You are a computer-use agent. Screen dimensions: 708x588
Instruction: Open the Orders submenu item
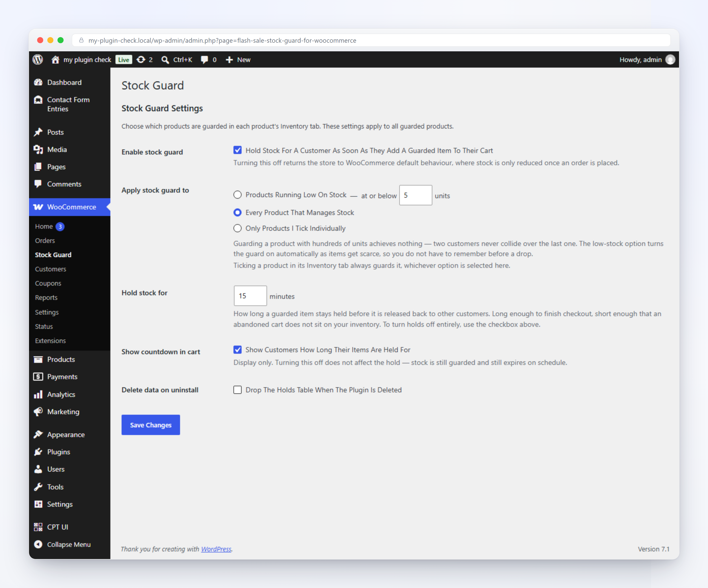pyautogui.click(x=45, y=241)
